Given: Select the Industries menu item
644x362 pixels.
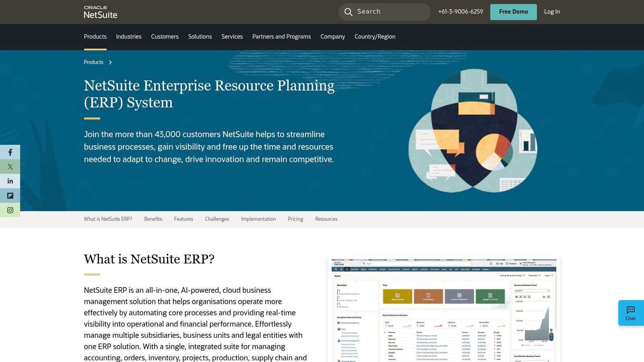Looking at the screenshot, I should coord(128,37).
